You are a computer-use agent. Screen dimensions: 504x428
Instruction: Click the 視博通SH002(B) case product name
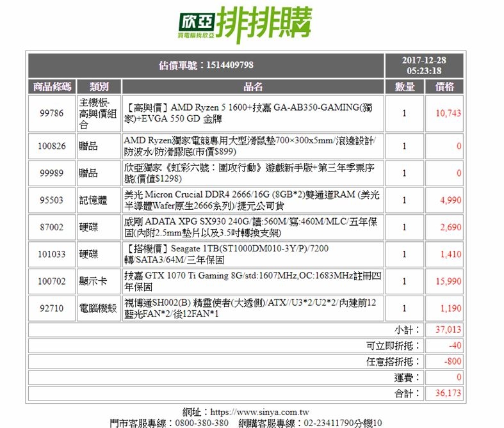pos(253,308)
